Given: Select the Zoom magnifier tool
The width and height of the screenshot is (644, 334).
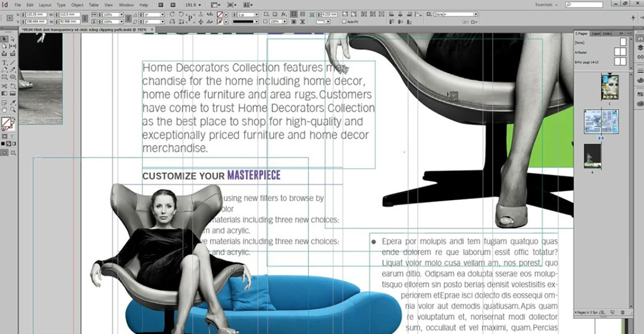Looking at the screenshot, I should click(x=13, y=110).
